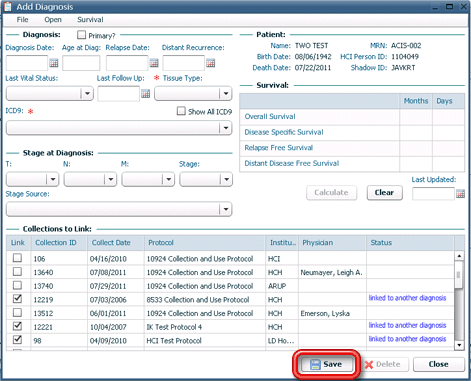Click the Save button
The height and width of the screenshot is (381, 471).
pos(326,364)
